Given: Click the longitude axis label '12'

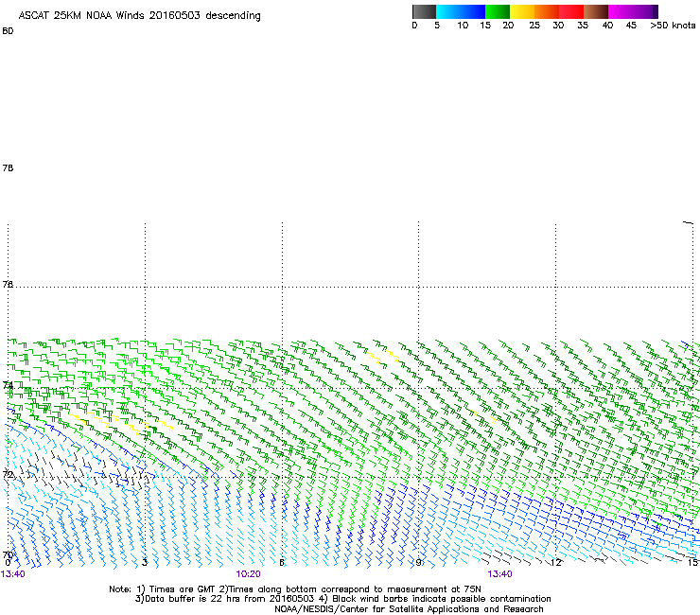Looking at the screenshot, I should [x=556, y=563].
